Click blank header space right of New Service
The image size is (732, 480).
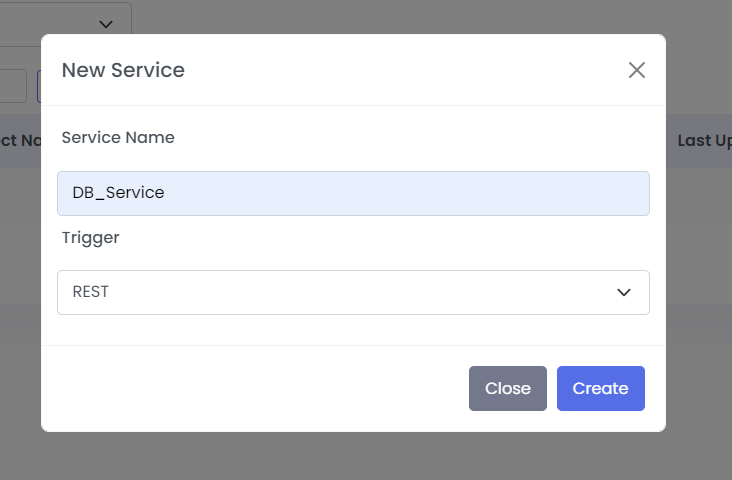[406, 70]
